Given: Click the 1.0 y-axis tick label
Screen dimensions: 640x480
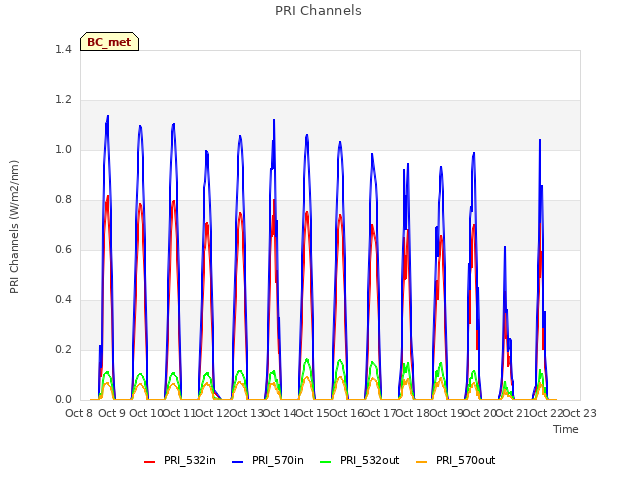Looking at the screenshot, I should click(63, 150).
